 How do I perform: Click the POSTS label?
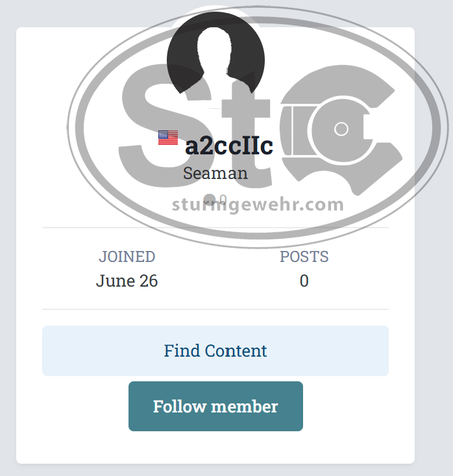tap(304, 257)
